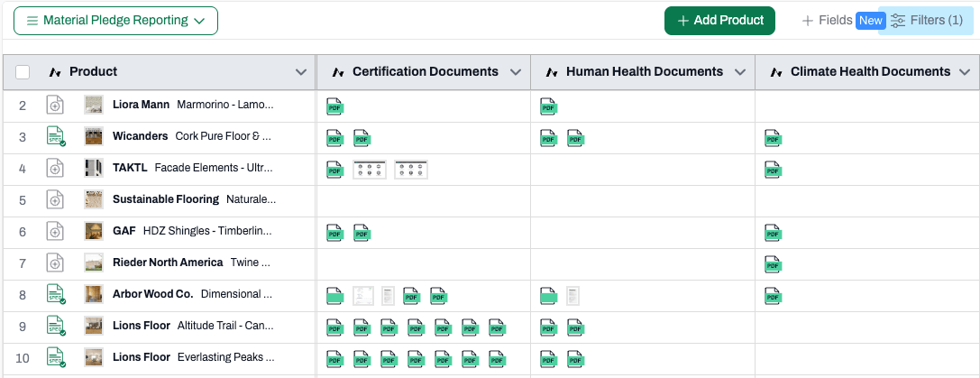
Task: Open Rieder North America climate health PDF
Action: click(774, 264)
